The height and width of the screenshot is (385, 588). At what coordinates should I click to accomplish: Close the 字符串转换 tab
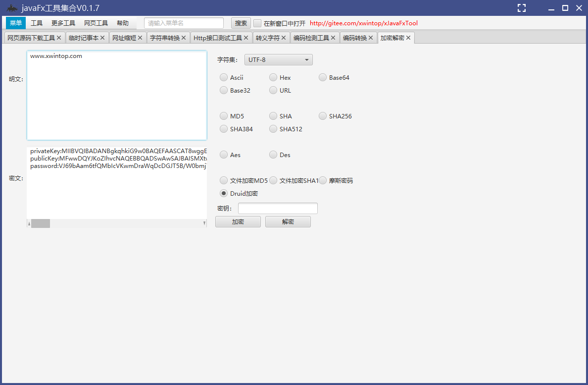(183, 38)
